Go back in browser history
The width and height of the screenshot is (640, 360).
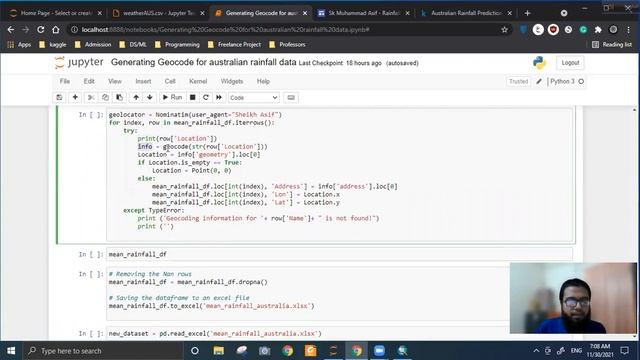tap(11, 30)
